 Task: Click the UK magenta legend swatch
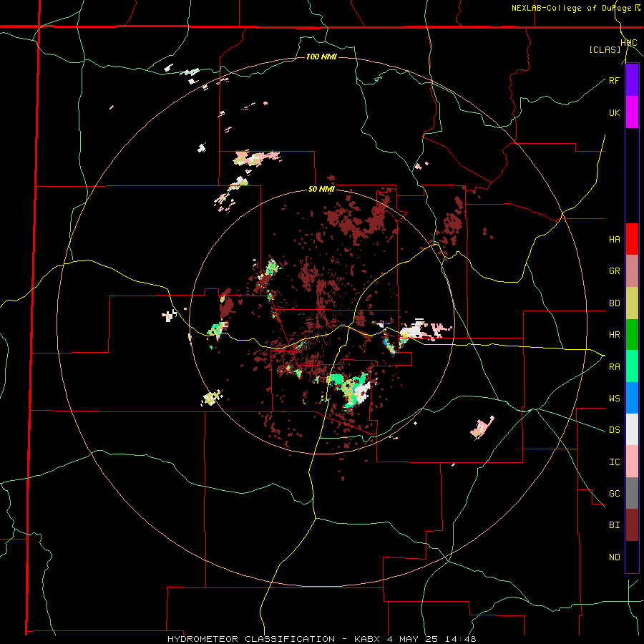632,112
